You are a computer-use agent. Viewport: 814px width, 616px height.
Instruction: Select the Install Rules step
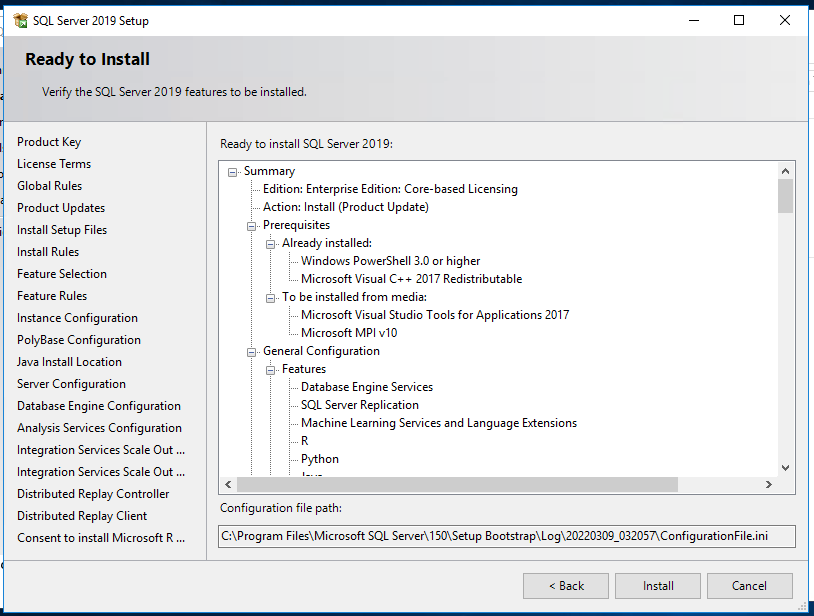(48, 252)
